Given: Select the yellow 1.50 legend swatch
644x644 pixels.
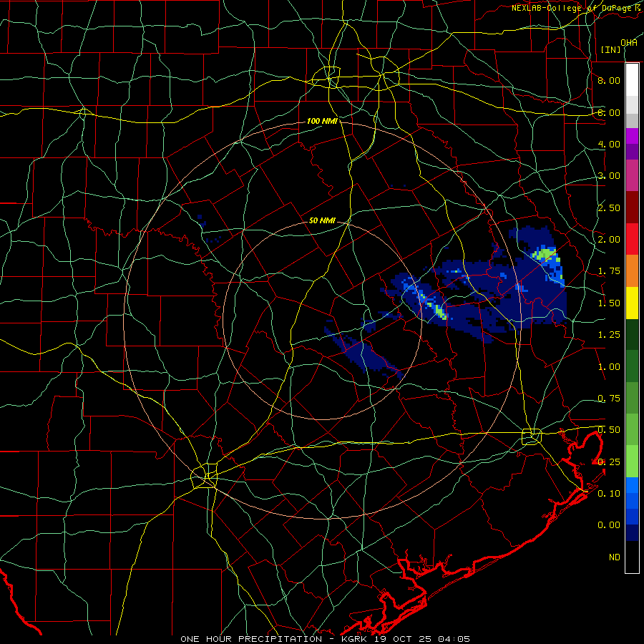Looking at the screenshot, I should click(x=632, y=303).
